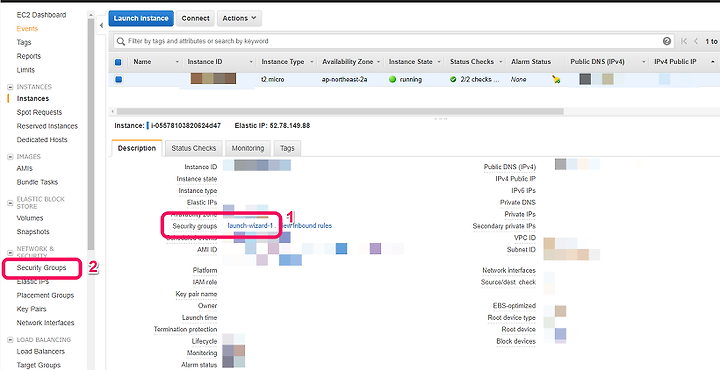The width and height of the screenshot is (720, 370).
Task: Sort by IPv4 Public IP column arrow
Action: (x=713, y=62)
